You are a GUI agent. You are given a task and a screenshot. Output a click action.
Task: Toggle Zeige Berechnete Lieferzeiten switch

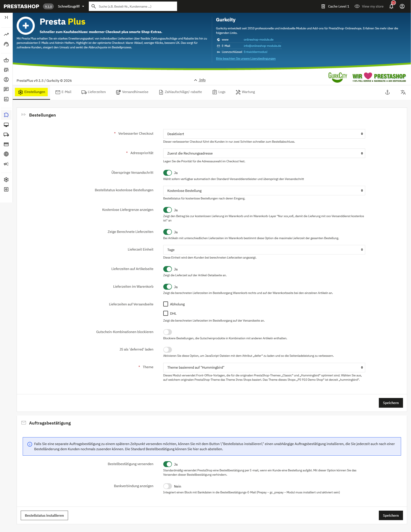pyautogui.click(x=168, y=232)
